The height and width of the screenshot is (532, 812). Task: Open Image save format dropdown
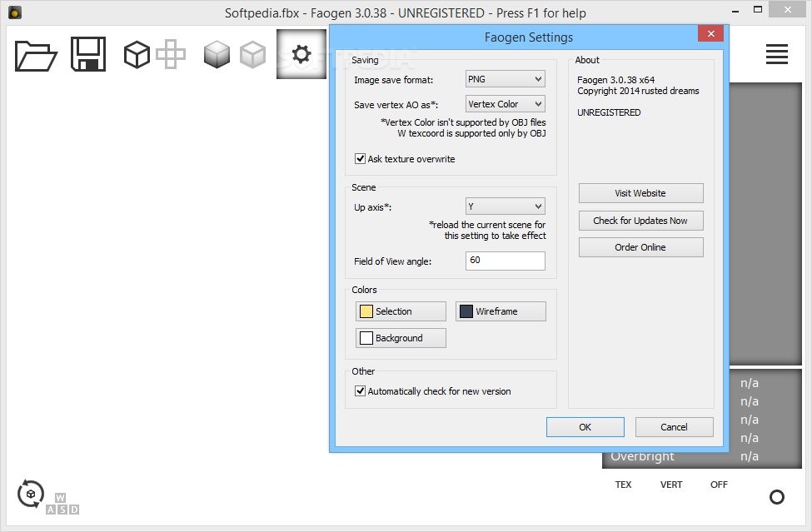point(505,79)
